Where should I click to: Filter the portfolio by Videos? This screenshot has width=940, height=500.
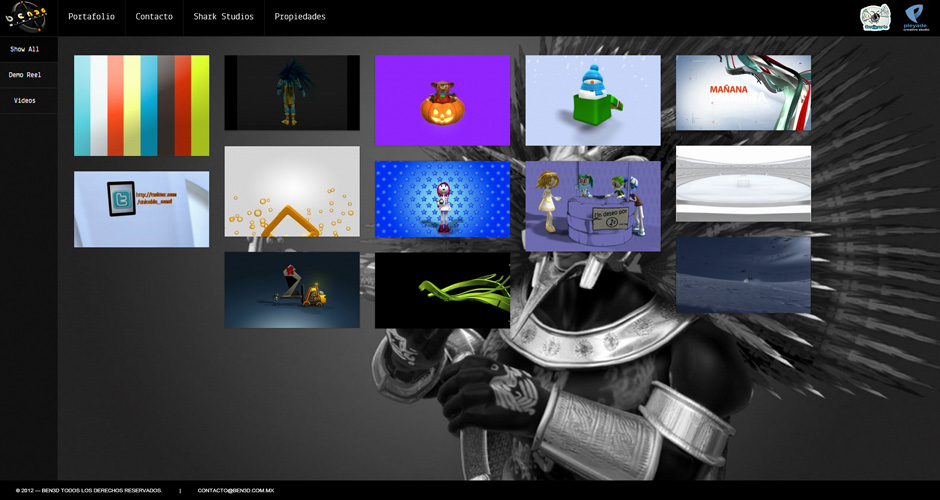(25, 101)
